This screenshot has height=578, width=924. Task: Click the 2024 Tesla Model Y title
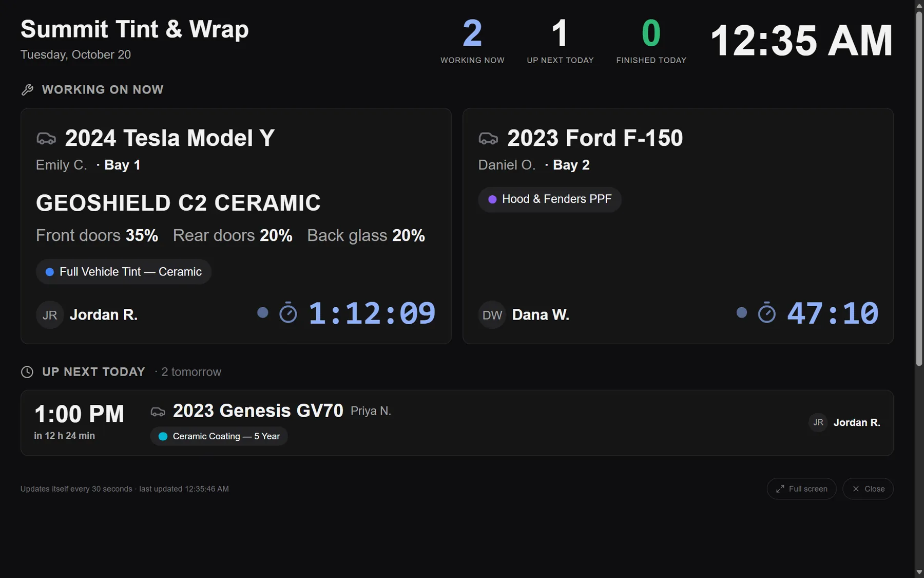(x=170, y=138)
